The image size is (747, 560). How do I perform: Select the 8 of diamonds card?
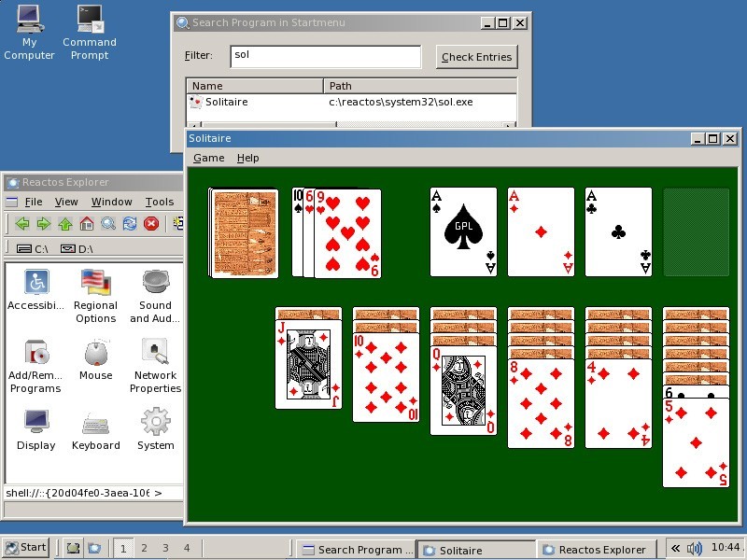pos(541,403)
